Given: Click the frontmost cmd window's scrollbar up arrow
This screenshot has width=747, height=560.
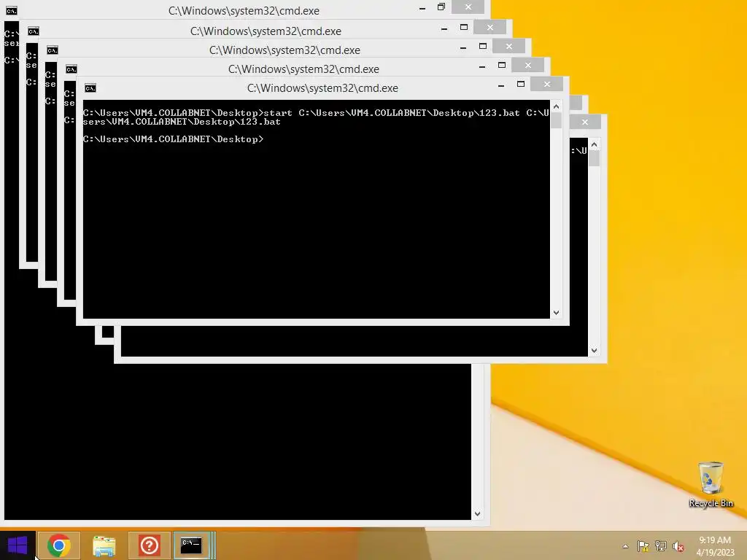Looking at the screenshot, I should click(x=556, y=106).
